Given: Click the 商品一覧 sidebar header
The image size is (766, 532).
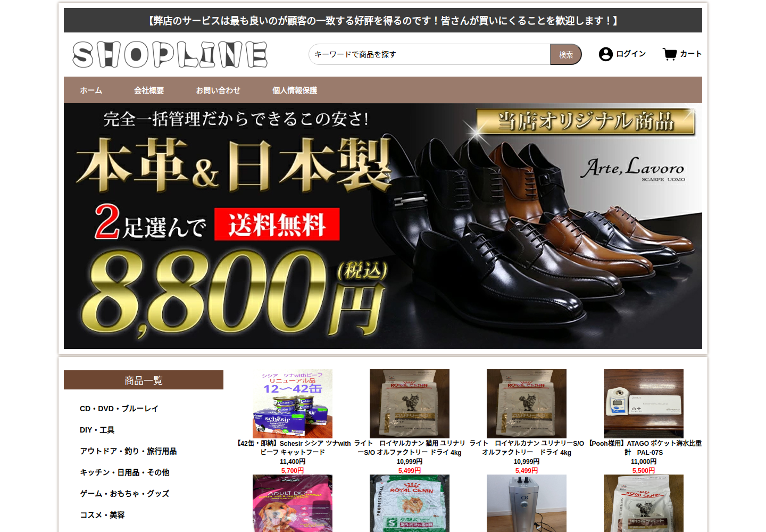Looking at the screenshot, I should 144,380.
